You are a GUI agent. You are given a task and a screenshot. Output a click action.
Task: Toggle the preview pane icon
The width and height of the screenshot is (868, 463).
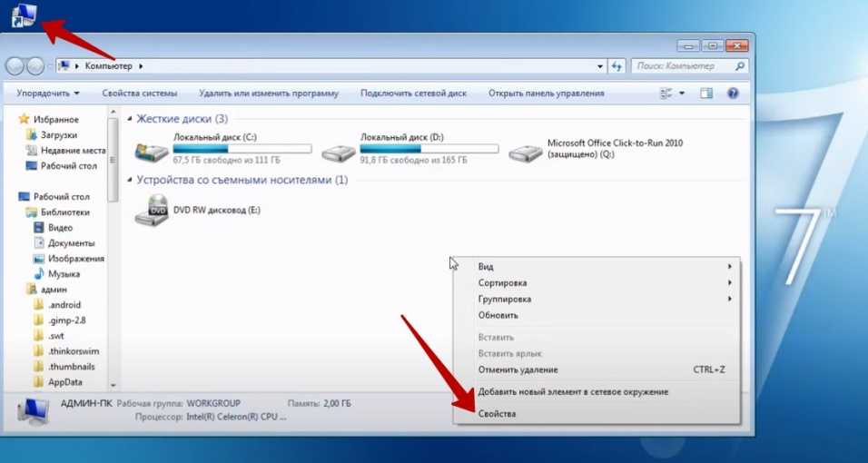tap(706, 93)
